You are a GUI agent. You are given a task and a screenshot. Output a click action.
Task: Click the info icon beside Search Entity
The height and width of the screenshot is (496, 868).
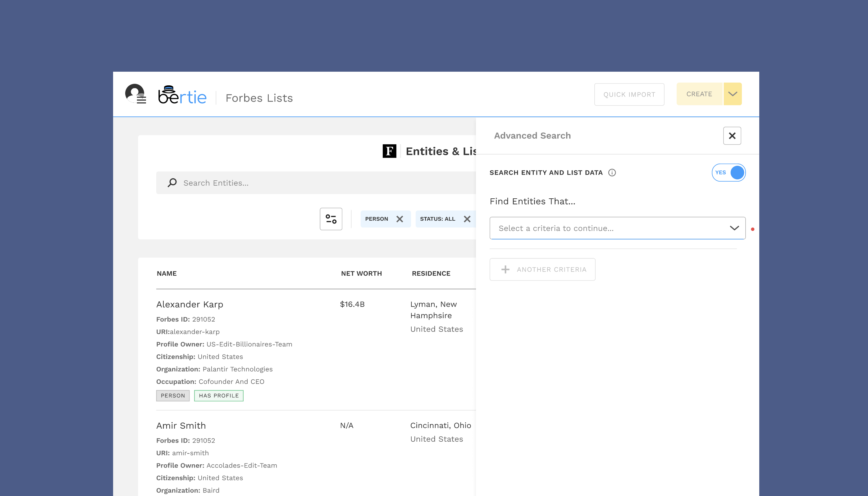pyautogui.click(x=612, y=173)
